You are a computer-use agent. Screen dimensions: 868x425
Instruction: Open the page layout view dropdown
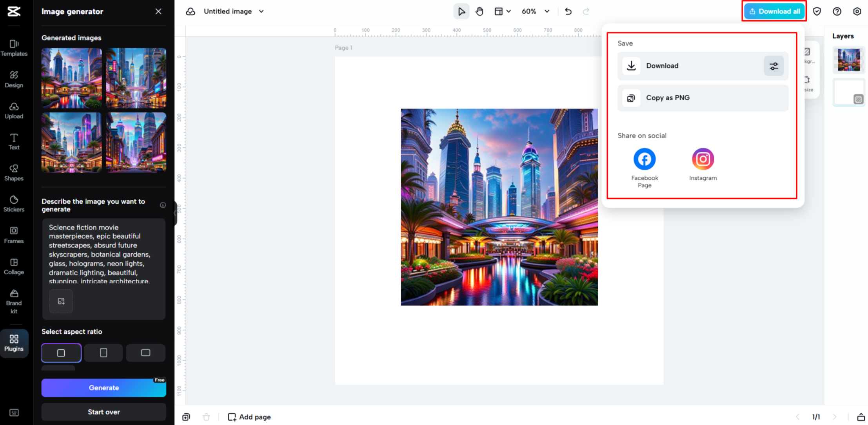(503, 11)
